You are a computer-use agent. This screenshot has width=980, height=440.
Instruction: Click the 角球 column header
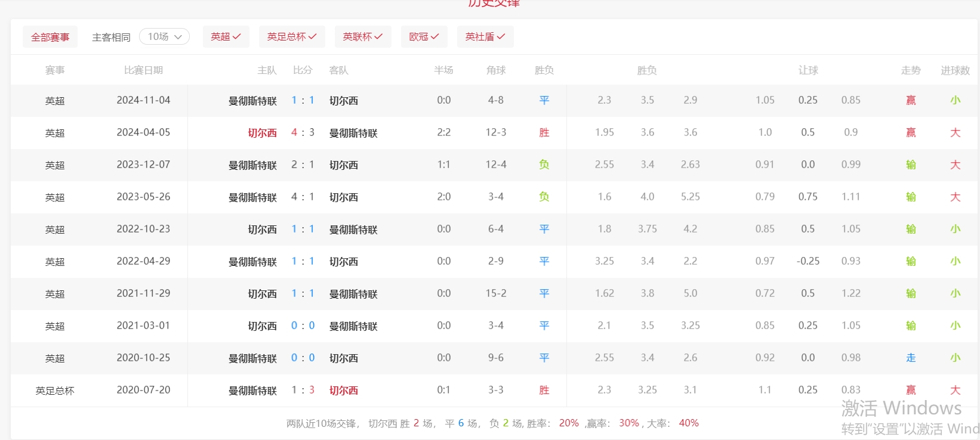(496, 70)
